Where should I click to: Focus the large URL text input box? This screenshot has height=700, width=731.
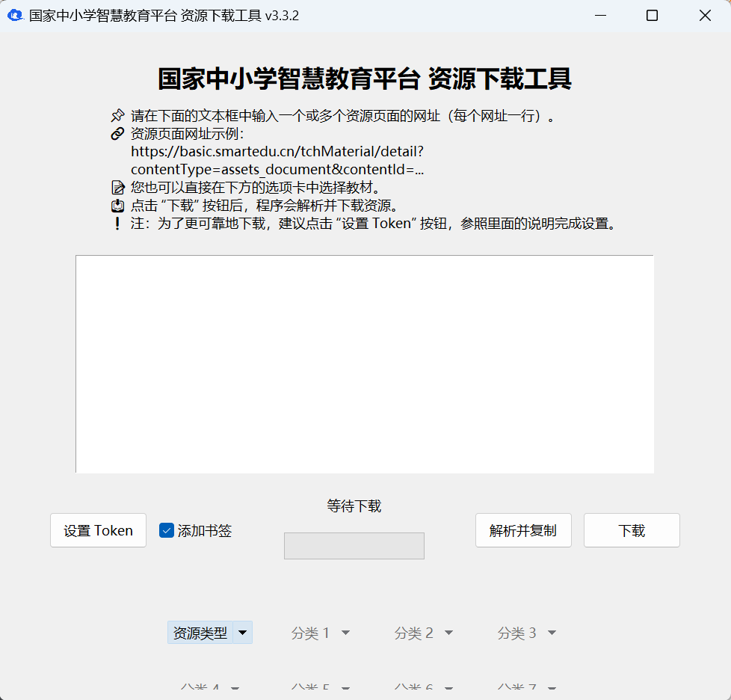[x=365, y=364]
